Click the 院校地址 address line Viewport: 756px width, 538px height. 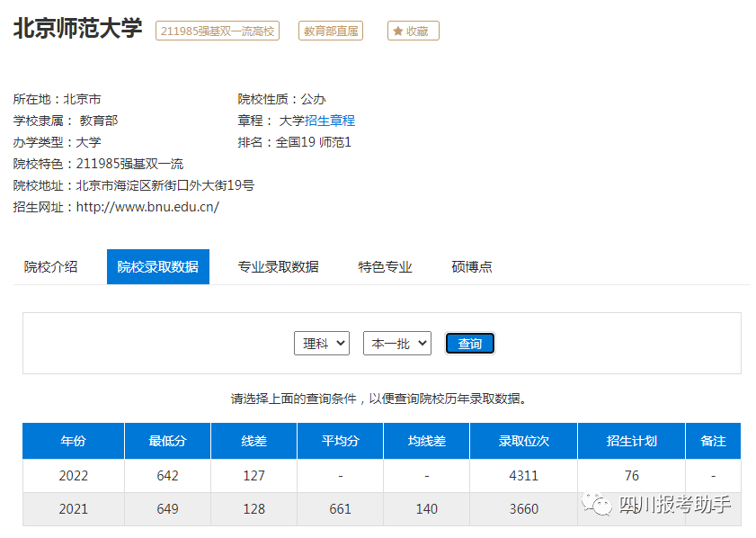[x=134, y=185]
